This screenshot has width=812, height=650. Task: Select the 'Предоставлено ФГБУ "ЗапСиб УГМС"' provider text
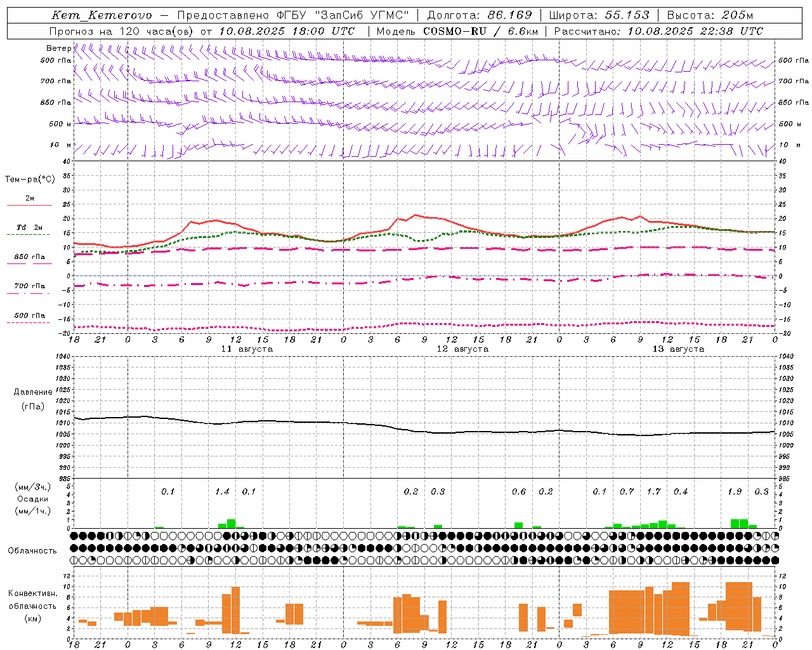294,15
